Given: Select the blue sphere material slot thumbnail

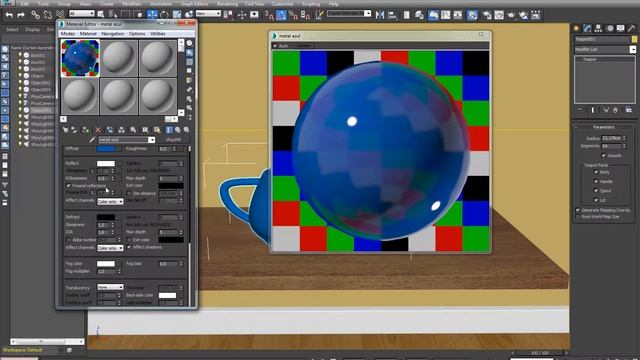Looking at the screenshot, I should click(80, 58).
